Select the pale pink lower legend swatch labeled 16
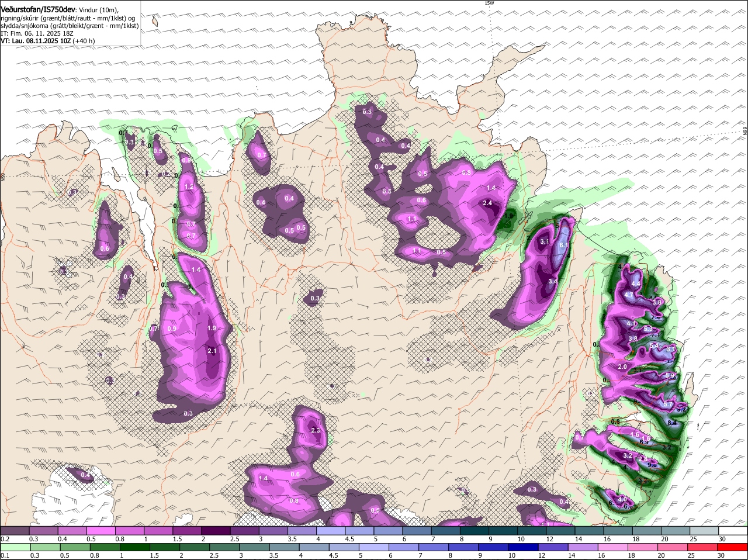 point(614,547)
